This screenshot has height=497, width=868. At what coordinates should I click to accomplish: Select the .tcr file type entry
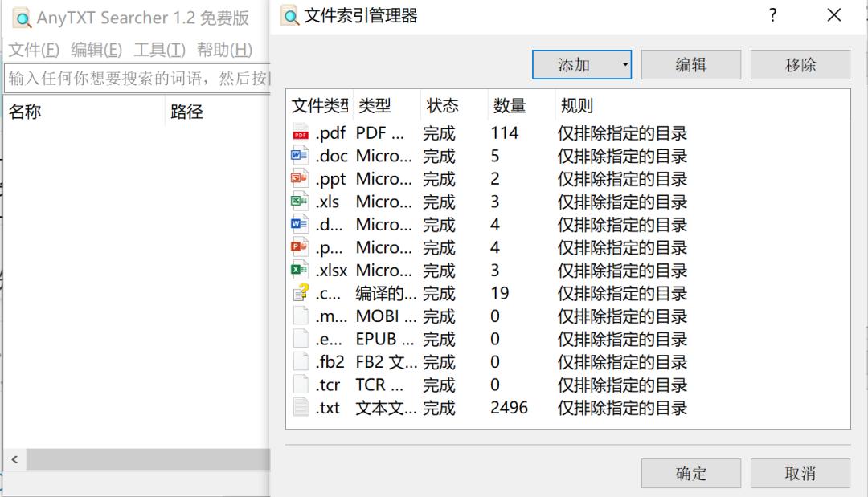coord(328,385)
